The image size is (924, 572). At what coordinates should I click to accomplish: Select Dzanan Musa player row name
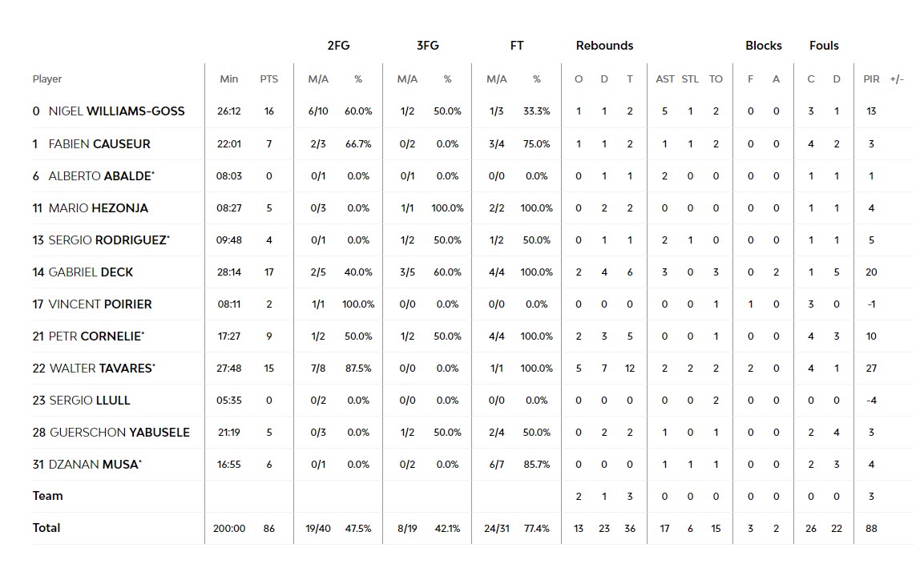(x=95, y=465)
